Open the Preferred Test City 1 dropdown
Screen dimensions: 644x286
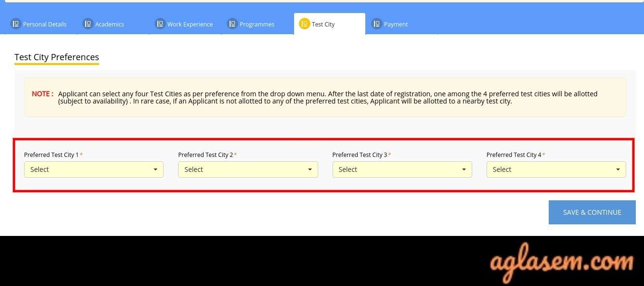[x=94, y=169]
